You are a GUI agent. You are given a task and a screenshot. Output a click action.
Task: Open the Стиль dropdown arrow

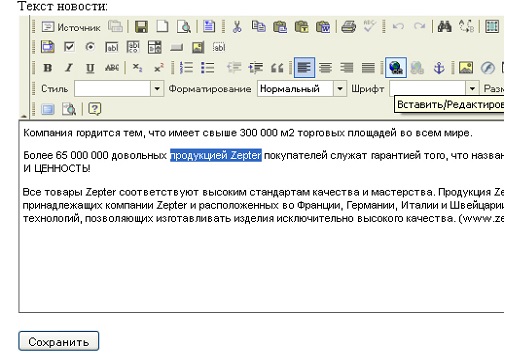(157, 89)
